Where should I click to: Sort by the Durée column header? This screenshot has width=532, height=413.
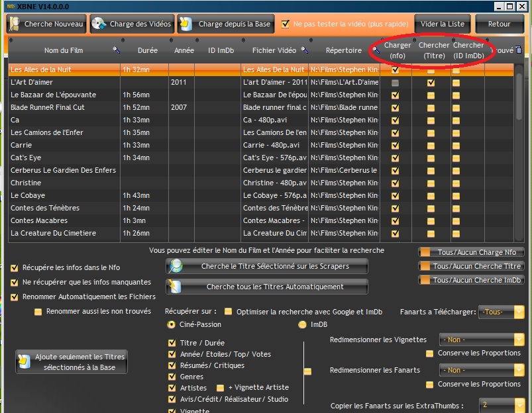(148, 50)
